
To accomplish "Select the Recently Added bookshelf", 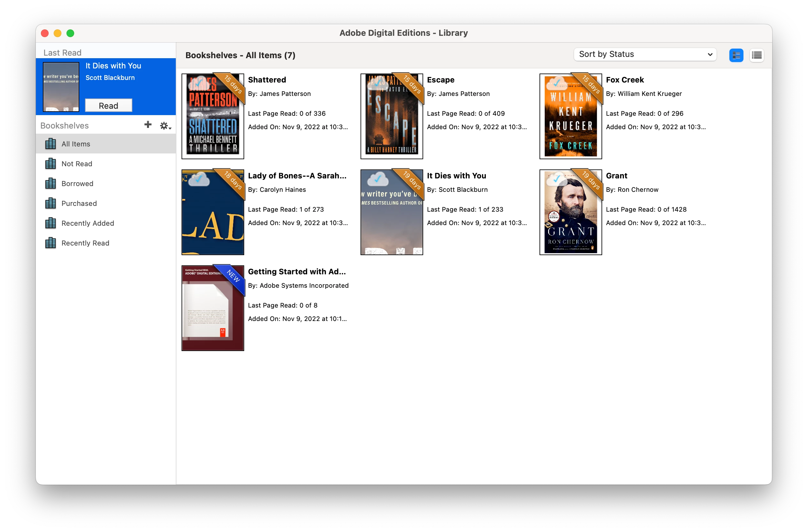I will (x=88, y=223).
